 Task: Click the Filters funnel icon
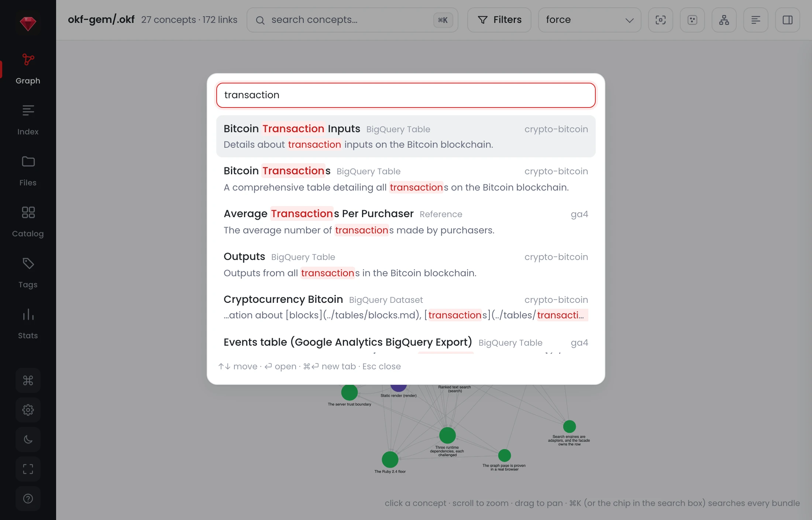coord(483,20)
